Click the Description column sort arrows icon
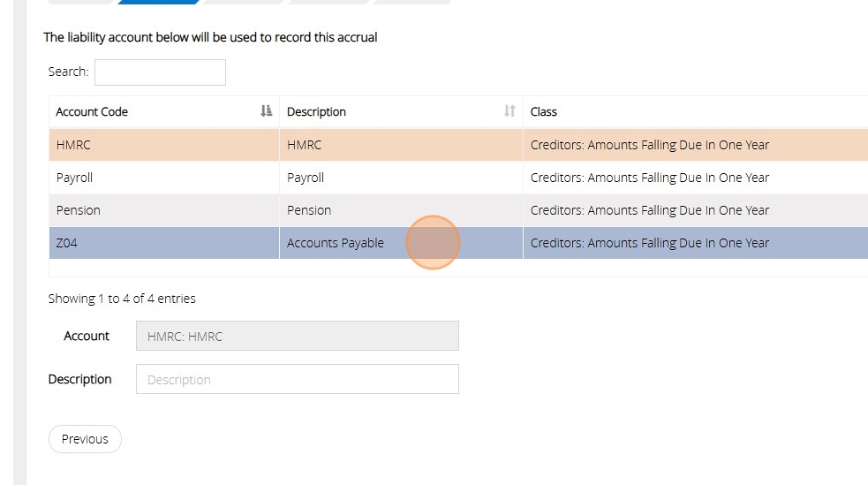Viewport: 868px width, 485px height. tap(509, 111)
